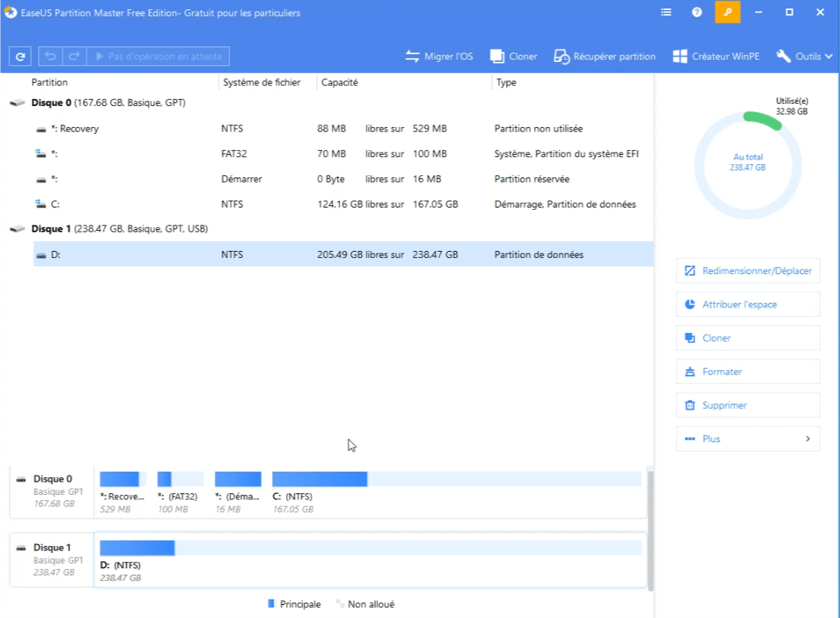
Task: Open the Migrer l'OS tool
Action: point(439,56)
